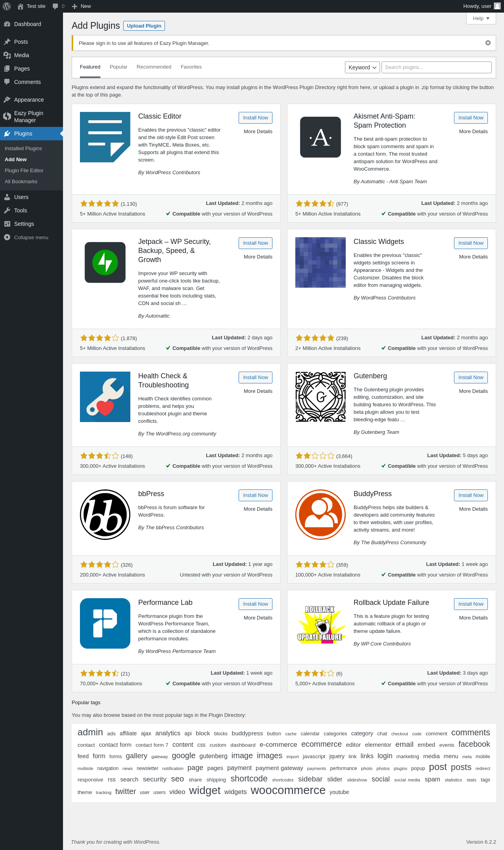This screenshot has height=850, width=504.
Task: Click the user avatar in admin bar
Action: click(497, 6)
